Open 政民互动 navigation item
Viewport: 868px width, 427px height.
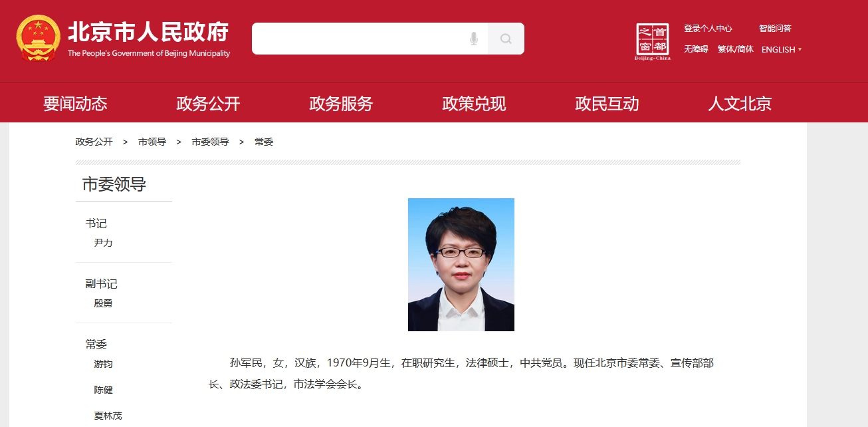coord(607,104)
